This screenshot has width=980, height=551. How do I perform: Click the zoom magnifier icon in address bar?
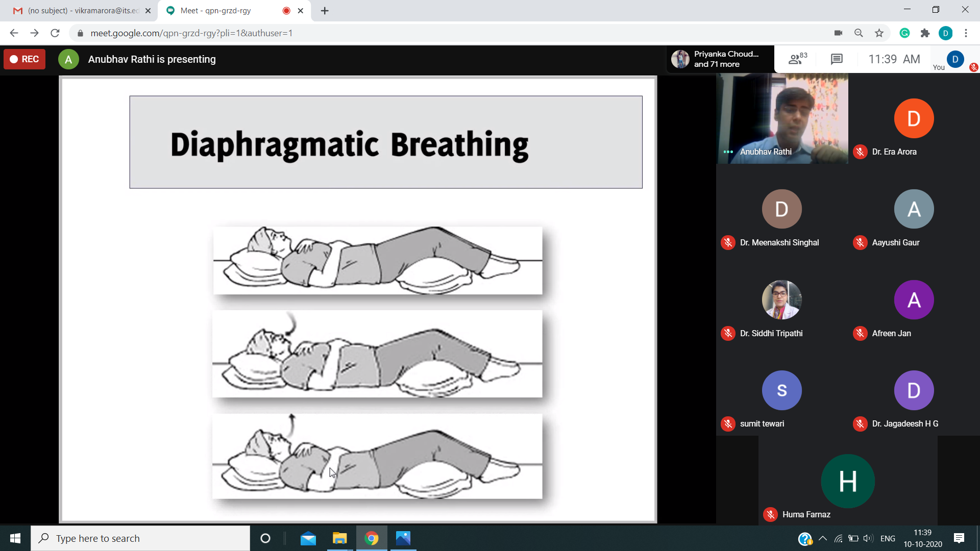click(859, 33)
